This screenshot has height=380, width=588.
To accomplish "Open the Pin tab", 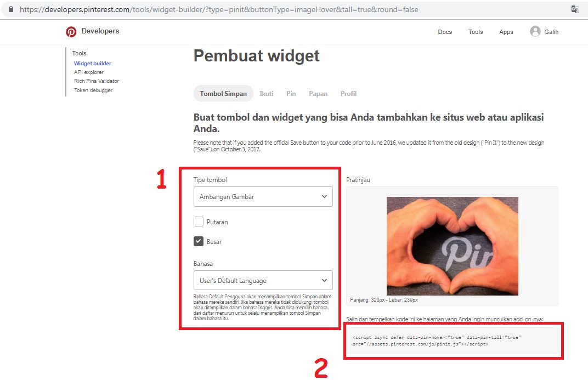I will click(x=291, y=94).
